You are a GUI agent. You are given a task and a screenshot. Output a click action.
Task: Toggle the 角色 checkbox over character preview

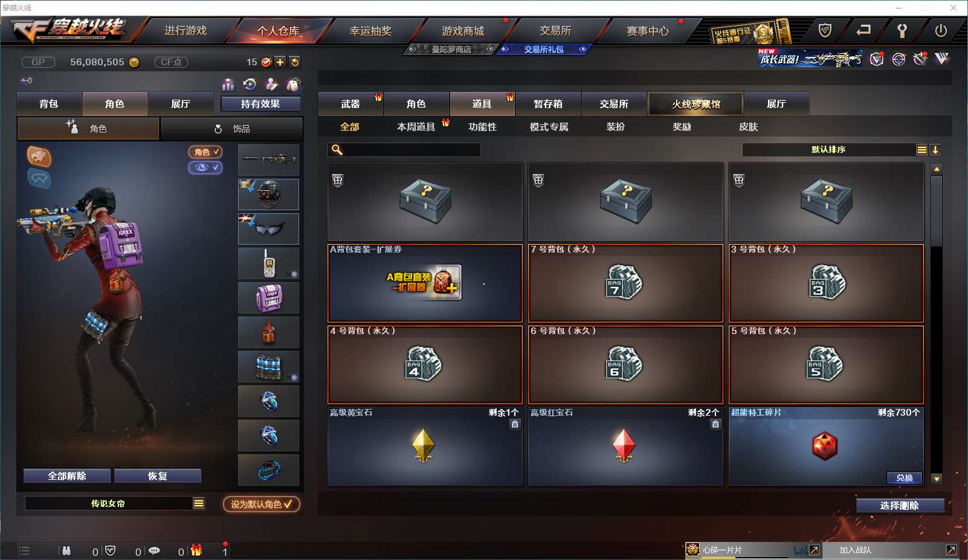click(x=205, y=152)
